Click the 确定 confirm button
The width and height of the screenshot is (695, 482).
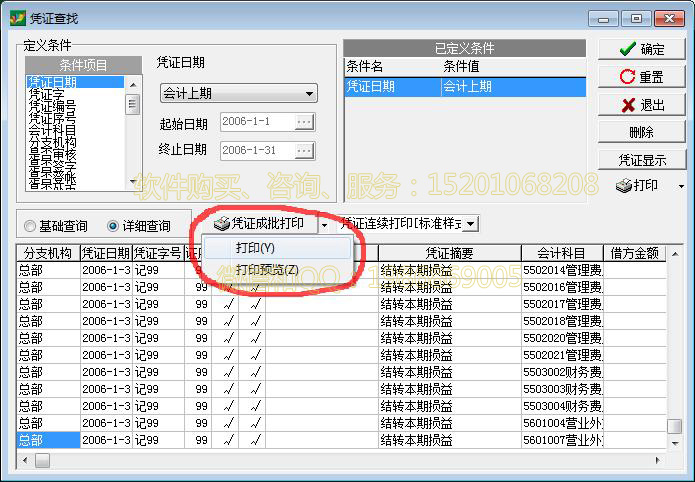coord(641,49)
